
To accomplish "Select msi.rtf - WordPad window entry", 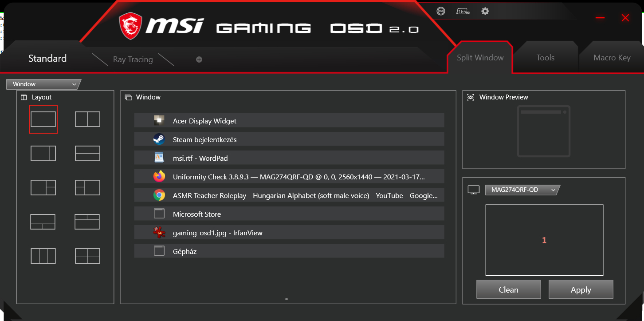I will click(x=289, y=158).
